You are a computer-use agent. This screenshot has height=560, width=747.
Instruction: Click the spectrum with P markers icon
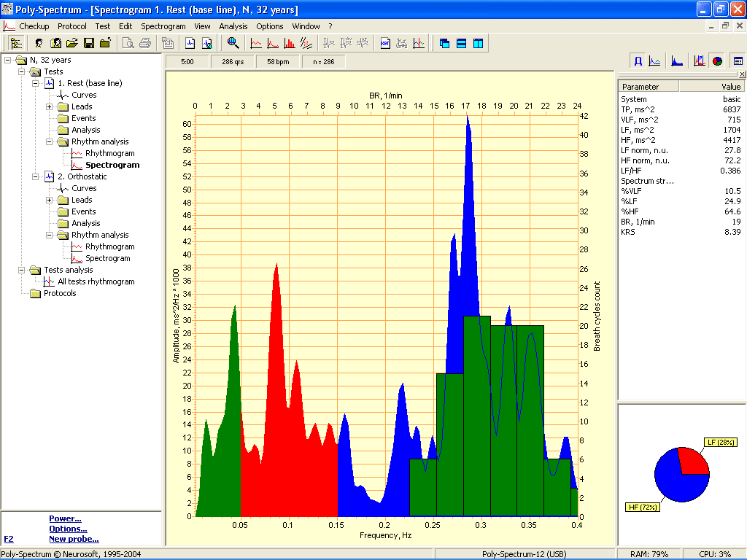point(700,61)
